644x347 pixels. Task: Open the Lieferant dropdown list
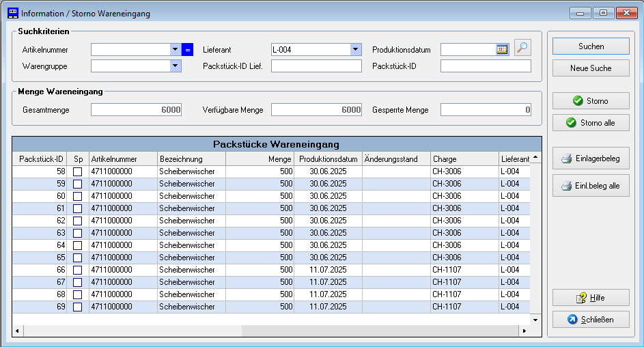(356, 49)
